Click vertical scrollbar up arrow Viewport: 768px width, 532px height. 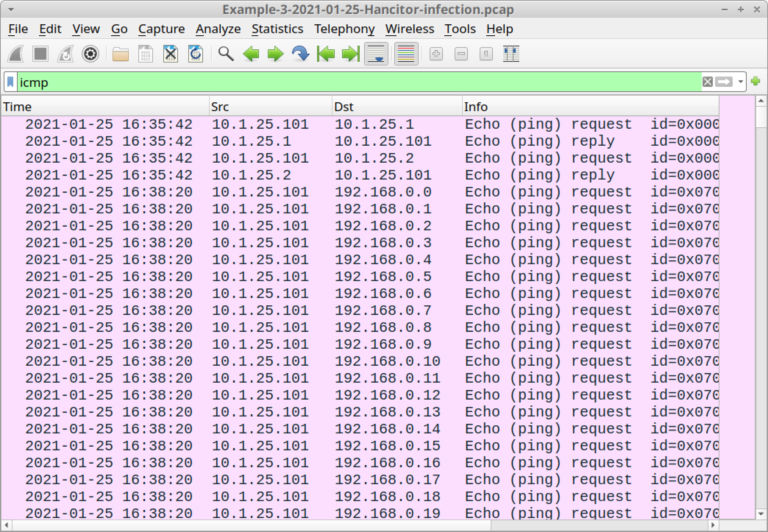pyautogui.click(x=761, y=100)
